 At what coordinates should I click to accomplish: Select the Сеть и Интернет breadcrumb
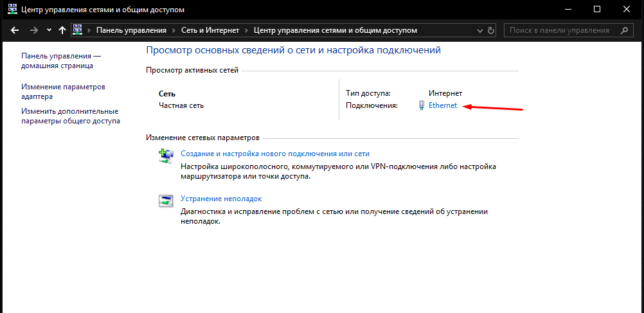[210, 30]
